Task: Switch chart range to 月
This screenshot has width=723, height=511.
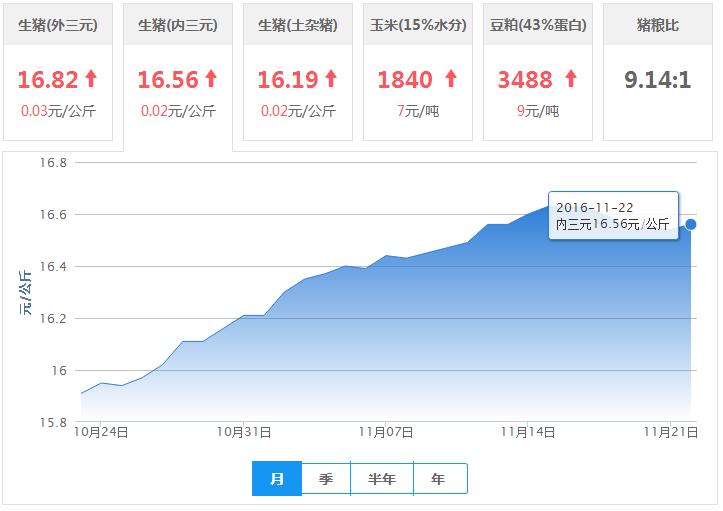Action: coord(277,479)
